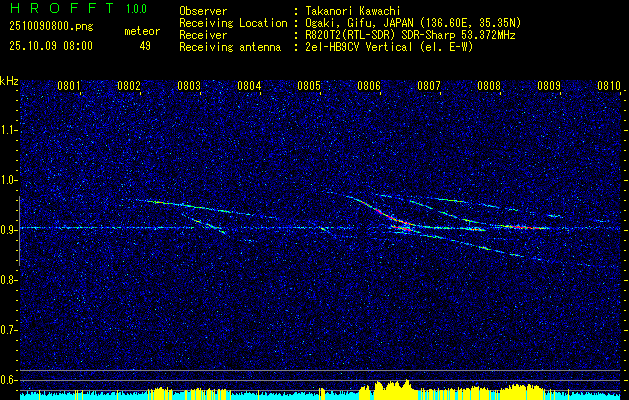This screenshot has height=400, width=629.
Task: Click the 0810 time marker
Action: pyautogui.click(x=609, y=86)
